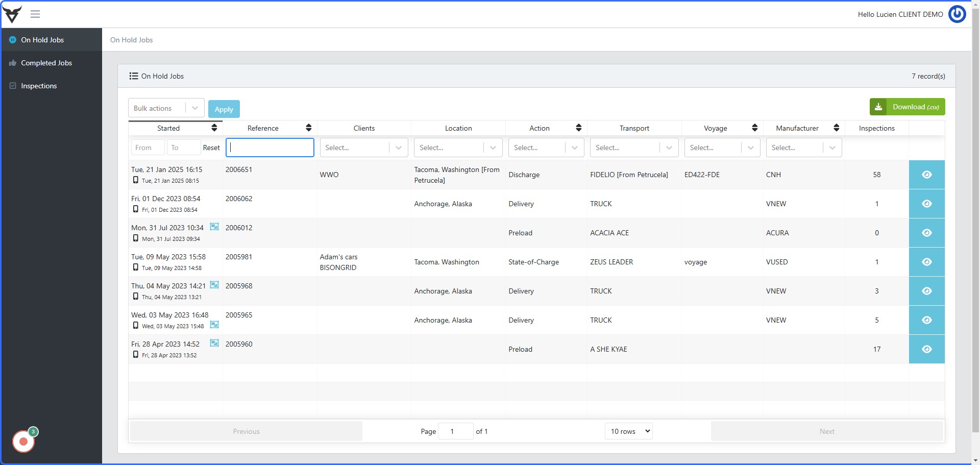Click the Page number field
980x465 pixels.
click(456, 431)
